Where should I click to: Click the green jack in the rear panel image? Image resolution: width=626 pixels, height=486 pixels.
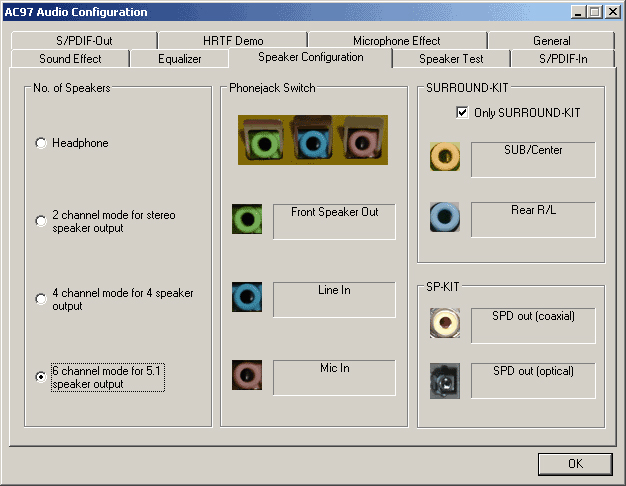pos(264,144)
